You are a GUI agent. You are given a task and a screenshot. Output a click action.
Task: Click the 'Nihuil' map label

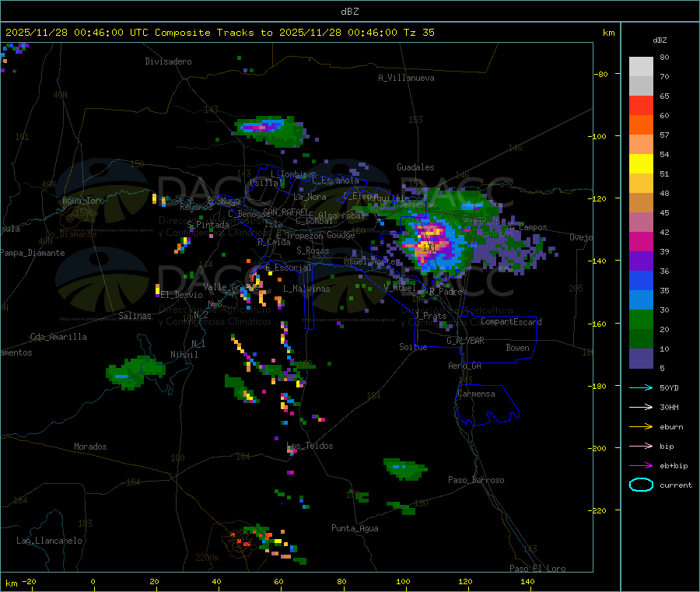tap(184, 355)
